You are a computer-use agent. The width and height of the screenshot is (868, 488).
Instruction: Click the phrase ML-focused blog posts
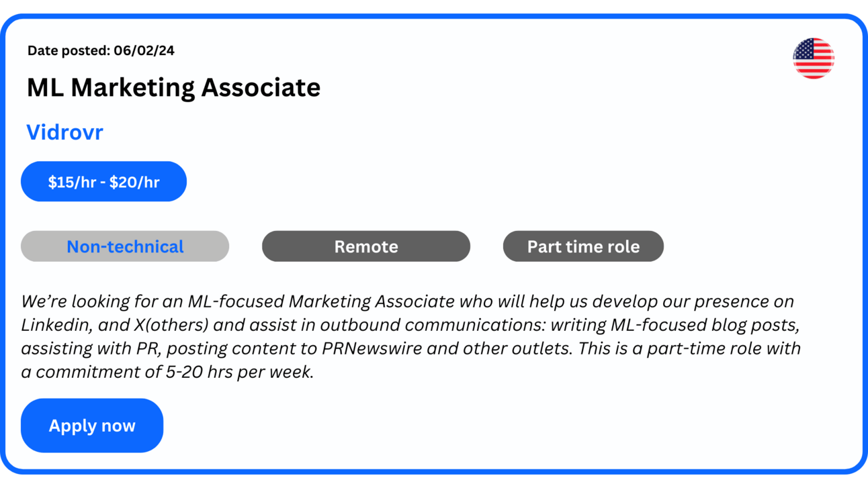click(x=705, y=325)
